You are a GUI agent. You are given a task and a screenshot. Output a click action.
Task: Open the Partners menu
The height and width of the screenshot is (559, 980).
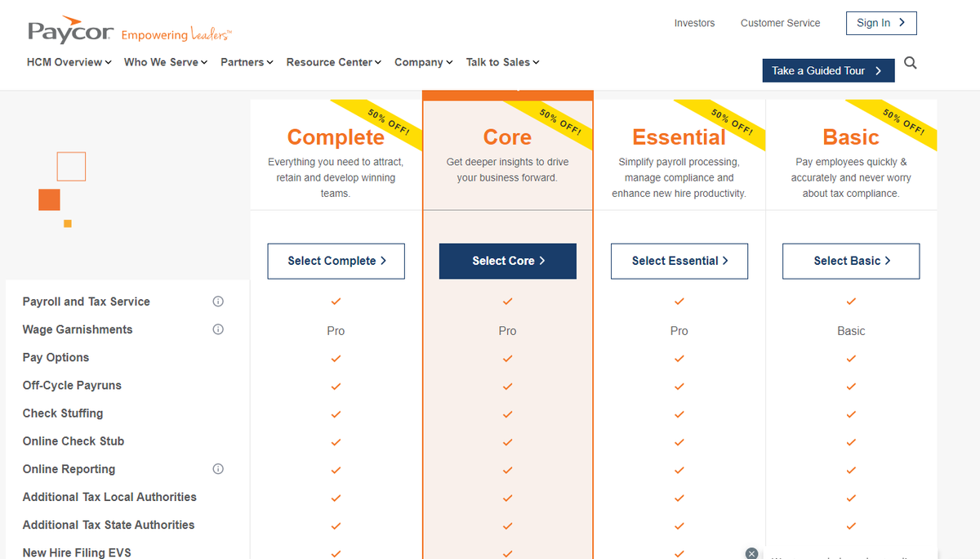[247, 62]
